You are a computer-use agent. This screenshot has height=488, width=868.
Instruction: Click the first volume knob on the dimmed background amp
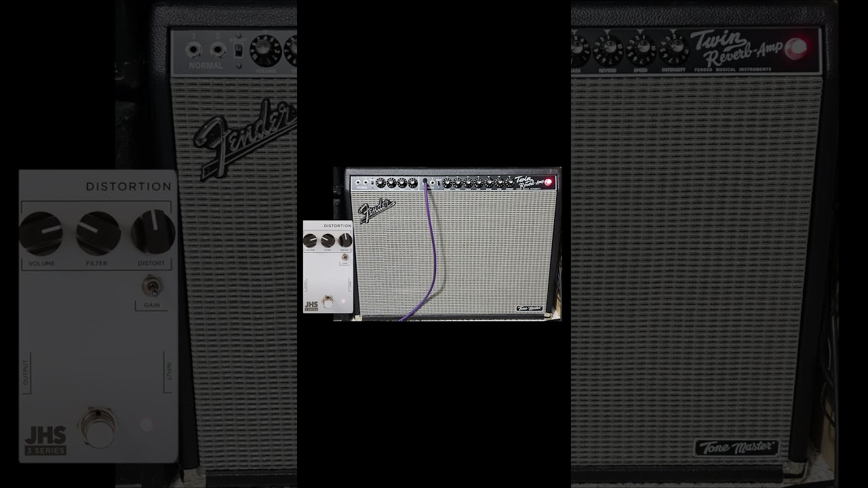tap(265, 50)
